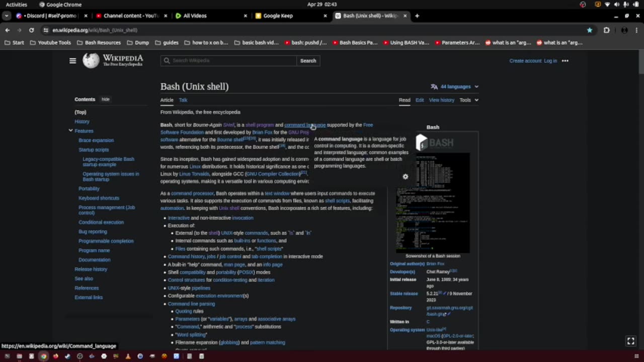Open 'Bash Basics Pa...' bookmark
This screenshot has height=362, width=644.
354,43
